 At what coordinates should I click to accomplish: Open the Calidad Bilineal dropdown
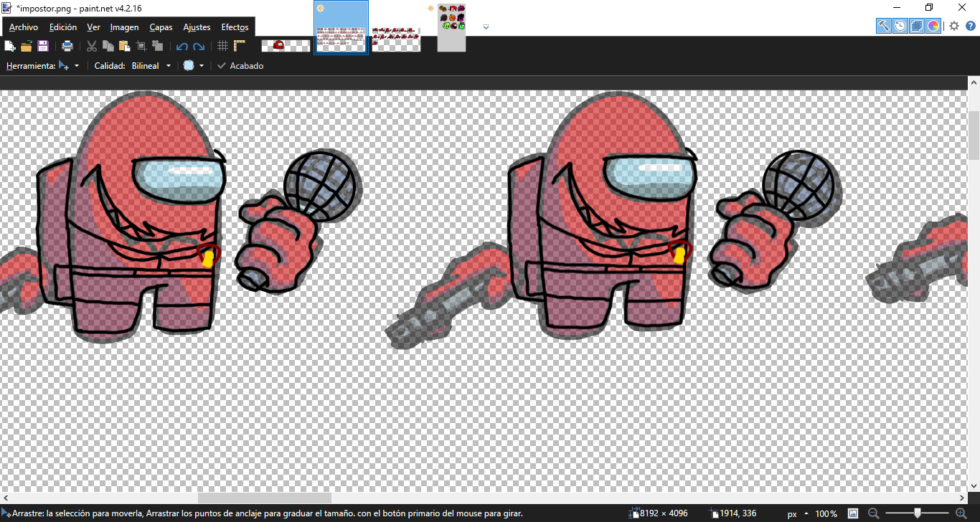tap(151, 66)
